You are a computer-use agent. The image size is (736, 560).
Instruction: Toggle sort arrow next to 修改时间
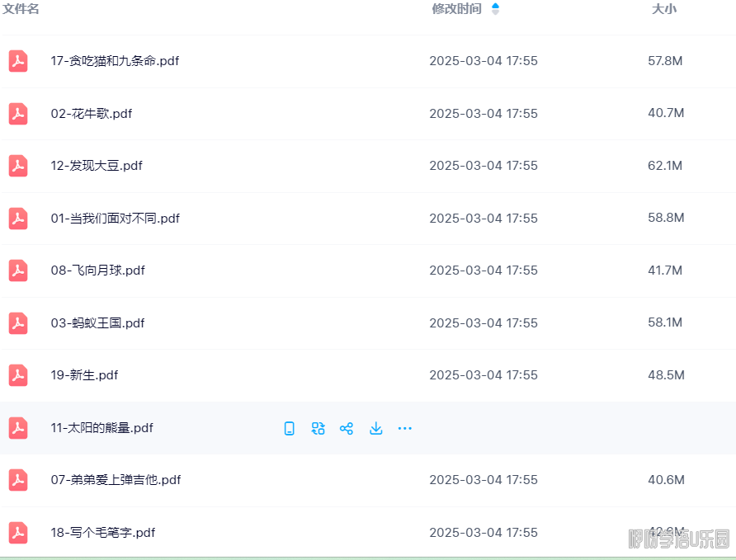[495, 9]
